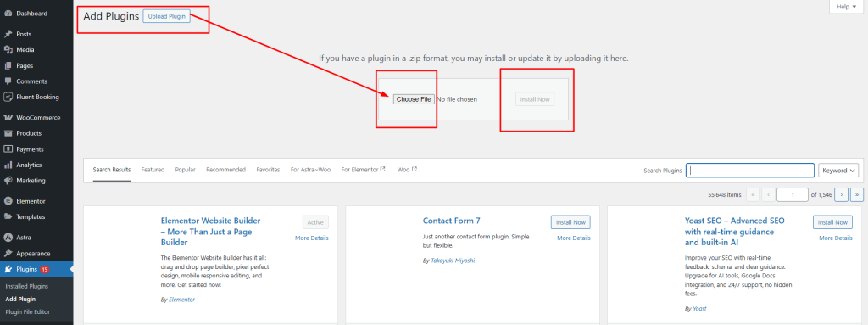Open More Details for Yoast SEO
868x325 pixels.
[x=835, y=238]
